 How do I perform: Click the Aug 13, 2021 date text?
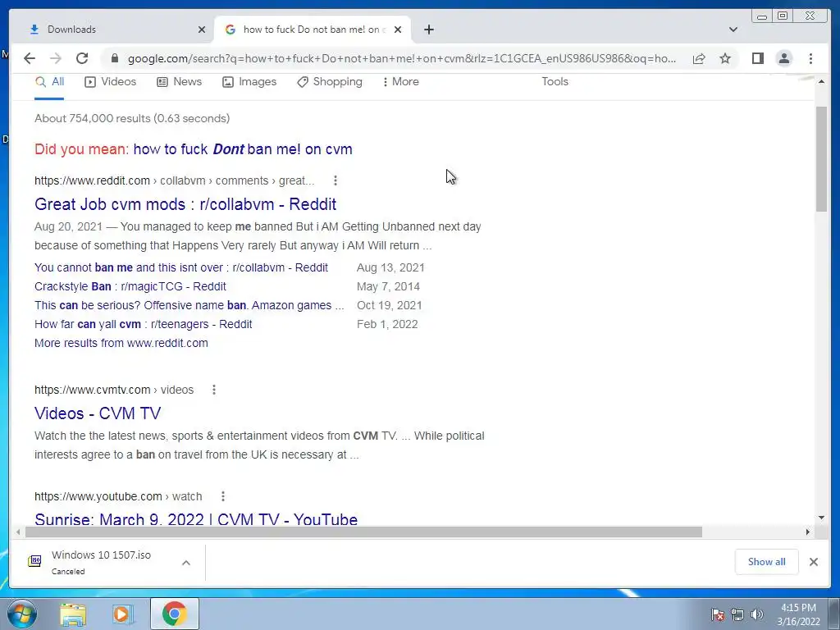point(390,267)
